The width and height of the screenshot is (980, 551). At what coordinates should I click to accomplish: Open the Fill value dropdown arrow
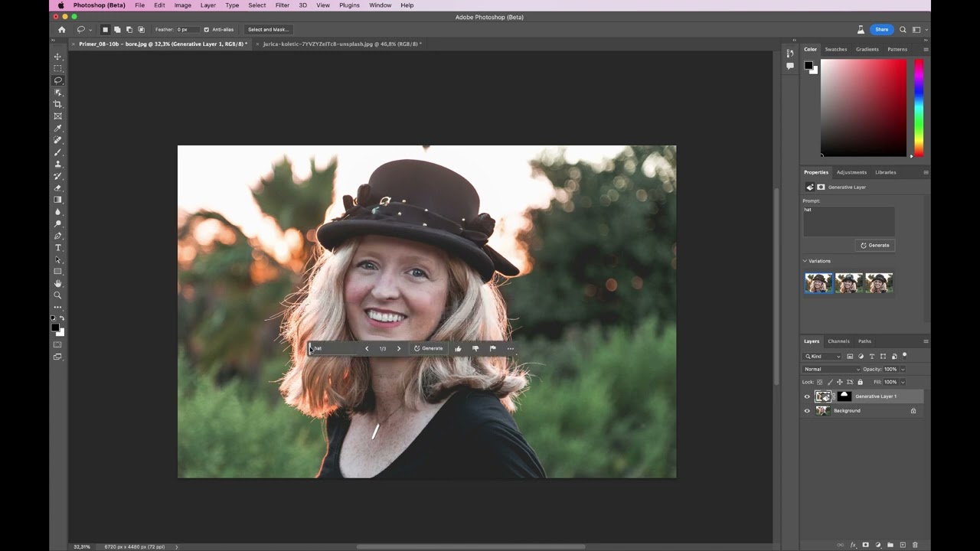903,382
